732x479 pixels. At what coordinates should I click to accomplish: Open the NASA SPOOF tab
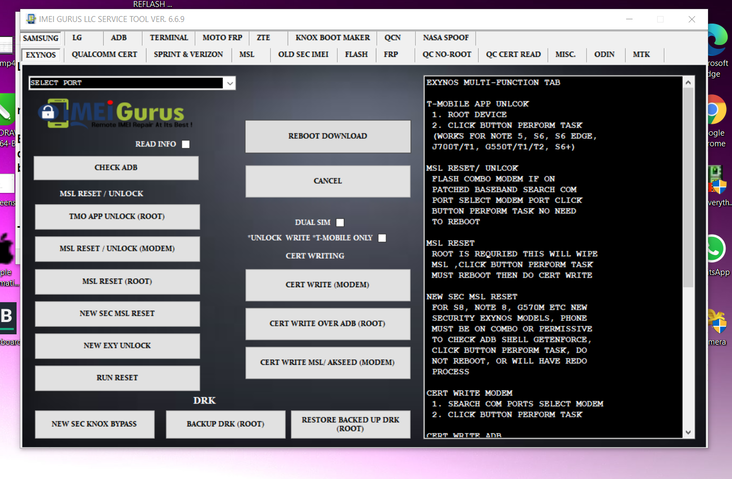click(x=446, y=38)
